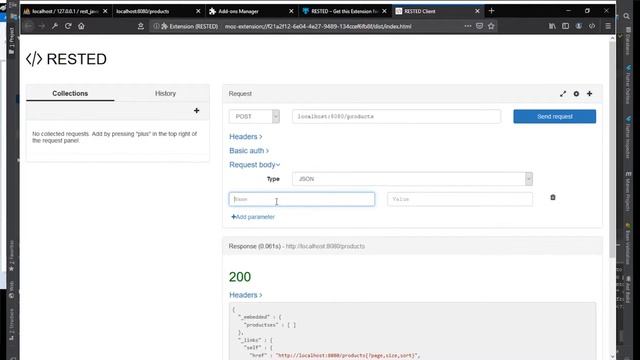Delete the parameter with trash icon
640x360 pixels.
pos(553,198)
